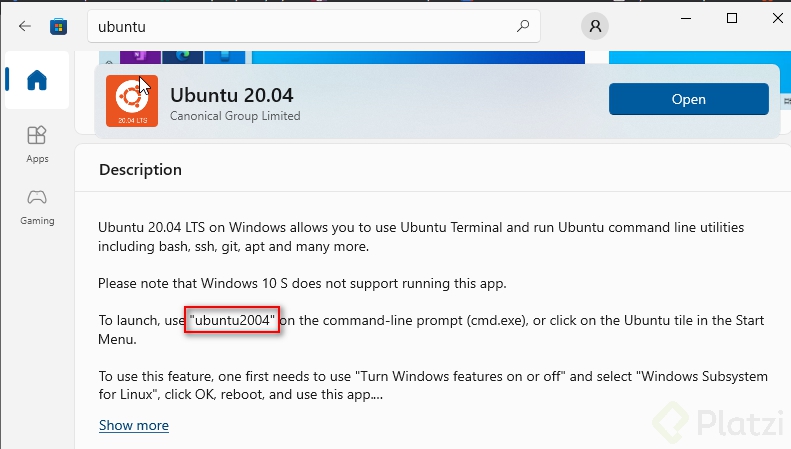
Task: Expand description with Show more link
Action: click(x=134, y=425)
